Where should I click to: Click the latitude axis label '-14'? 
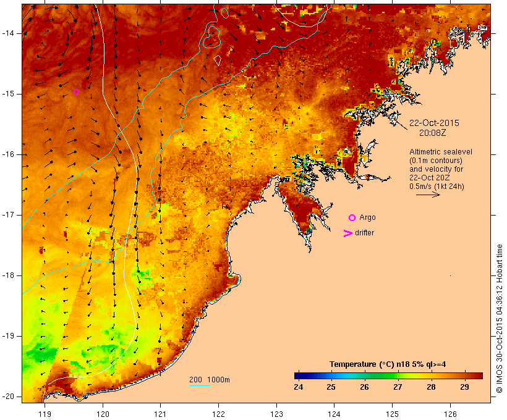coord(7,33)
